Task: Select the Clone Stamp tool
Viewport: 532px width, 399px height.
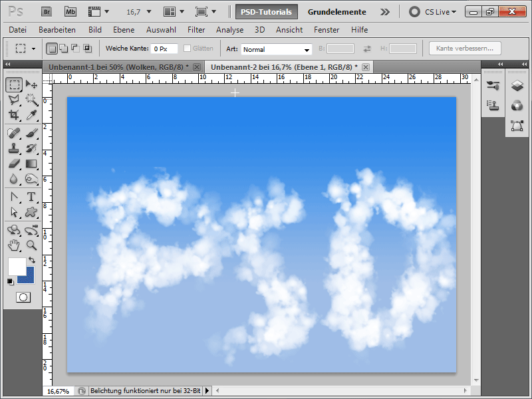Action: [x=14, y=148]
